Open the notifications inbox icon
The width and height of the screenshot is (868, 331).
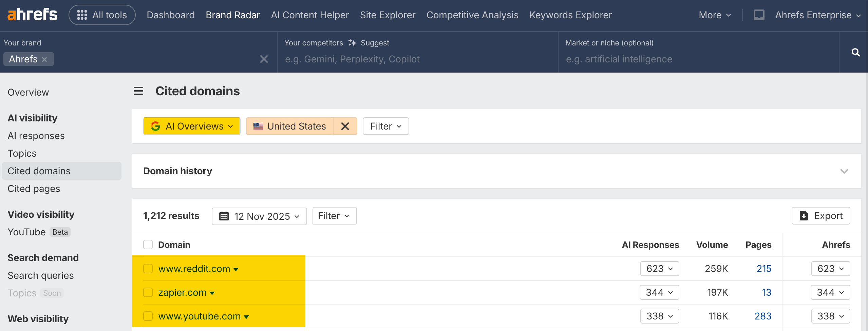click(x=759, y=15)
